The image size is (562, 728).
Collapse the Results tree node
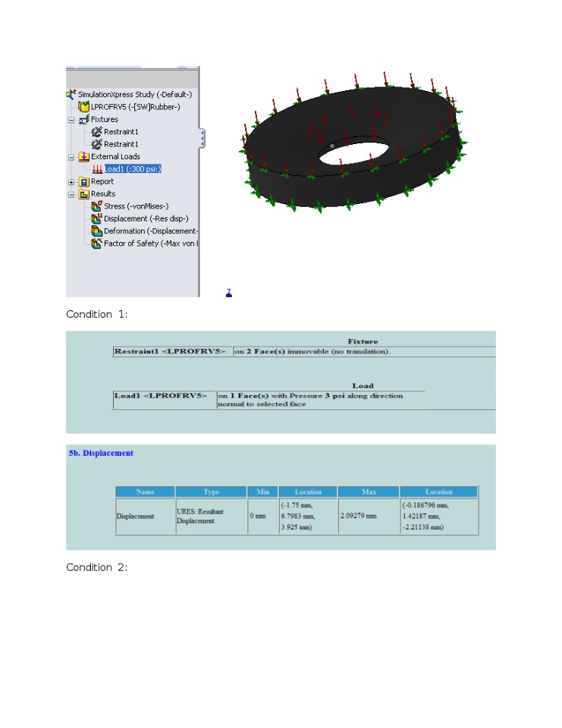(71, 195)
